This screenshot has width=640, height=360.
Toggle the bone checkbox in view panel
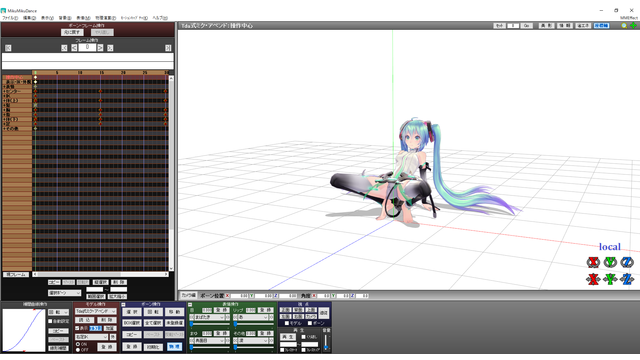click(310, 323)
